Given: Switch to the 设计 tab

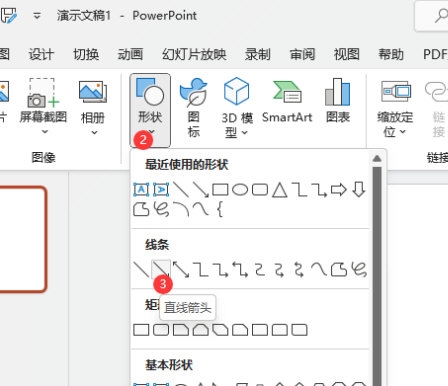Looking at the screenshot, I should [41, 54].
